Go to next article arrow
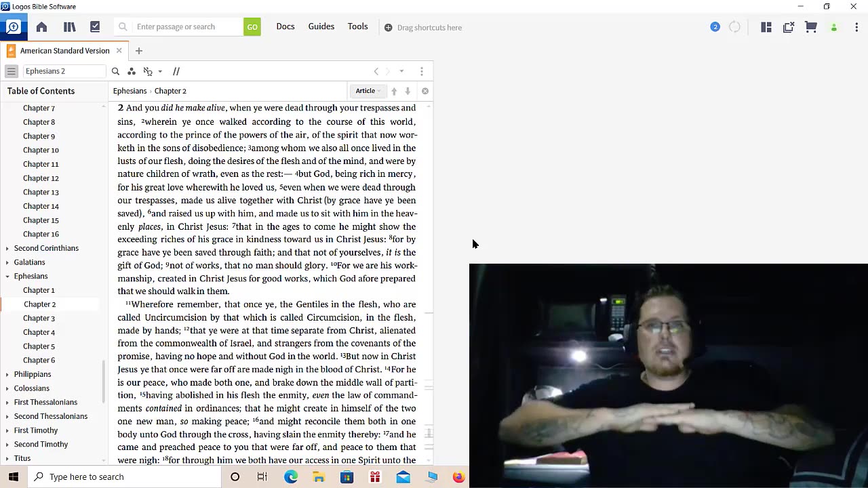This screenshot has width=868, height=488. click(408, 91)
